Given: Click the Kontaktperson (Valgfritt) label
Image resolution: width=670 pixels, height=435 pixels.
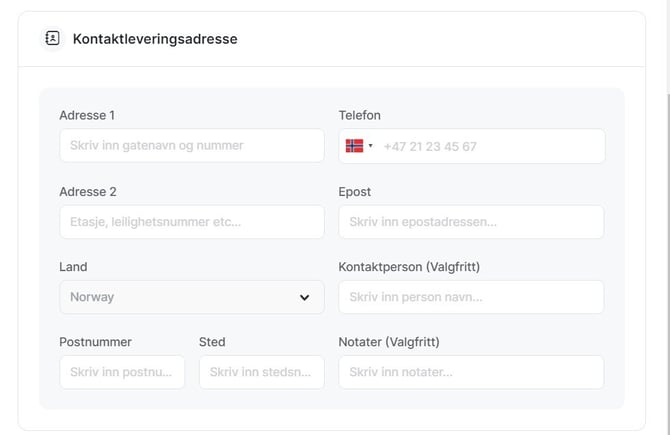Looking at the screenshot, I should (409, 267).
